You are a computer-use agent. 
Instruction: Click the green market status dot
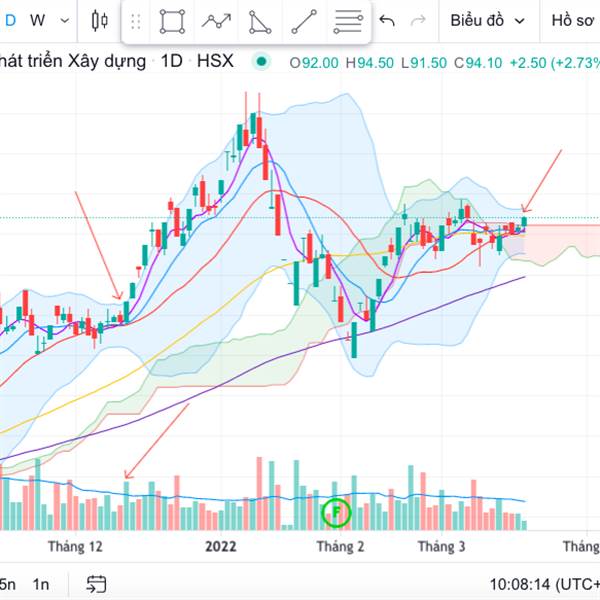tap(261, 62)
